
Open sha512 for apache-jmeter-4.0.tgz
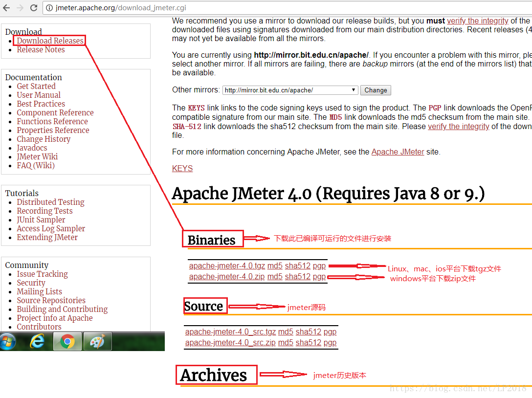click(298, 266)
